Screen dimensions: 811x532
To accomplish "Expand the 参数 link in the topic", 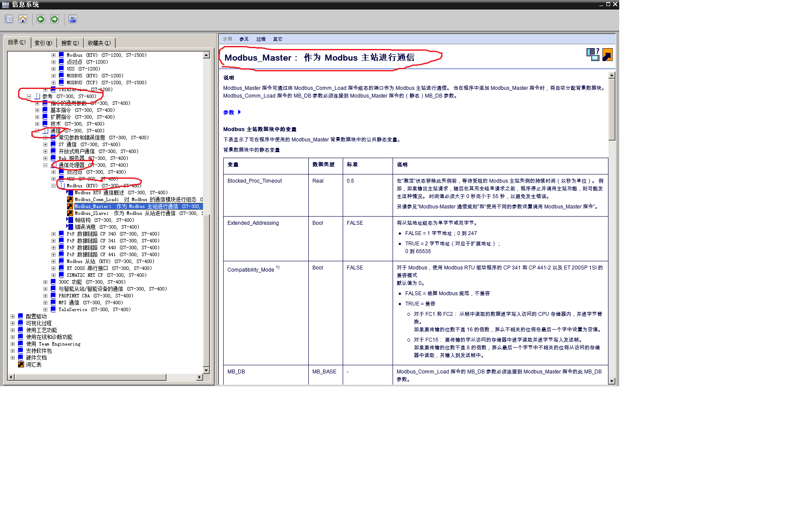I will [232, 113].
